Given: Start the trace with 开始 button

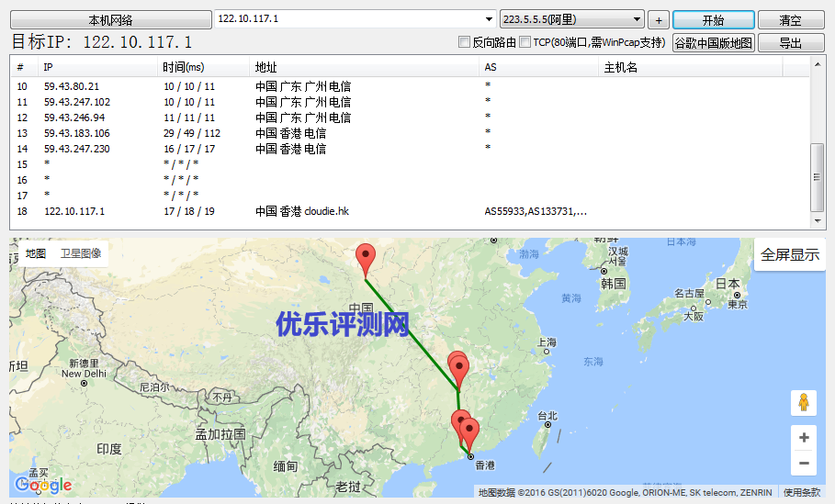Looking at the screenshot, I should click(x=714, y=20).
